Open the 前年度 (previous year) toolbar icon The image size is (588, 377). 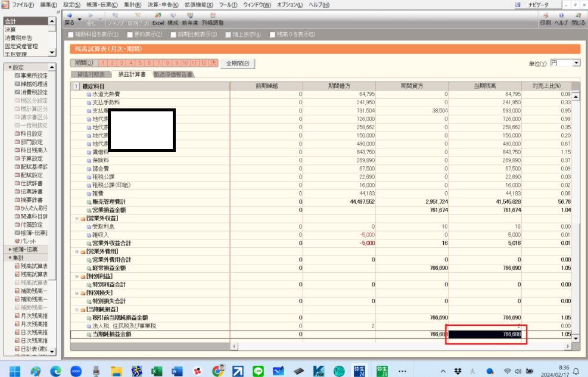click(190, 18)
